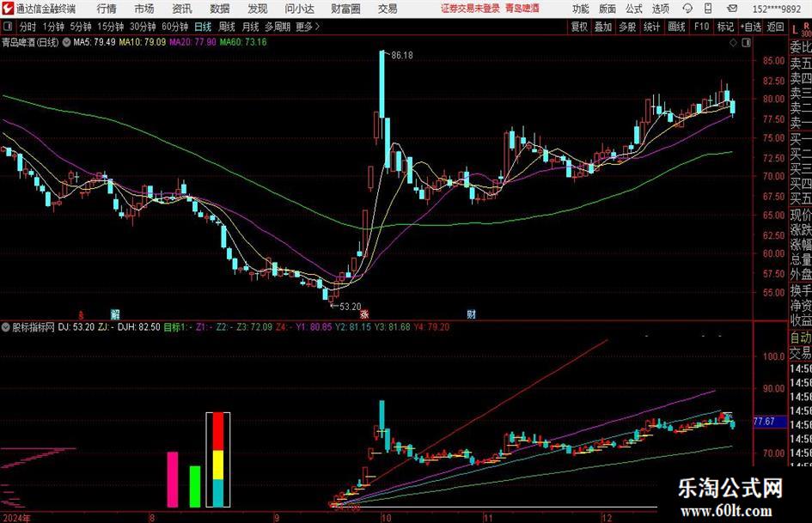The width and height of the screenshot is (812, 523).
Task: Expand the 青岛啤酒(日线) indicator dropdown arrow
Action: click(67, 42)
